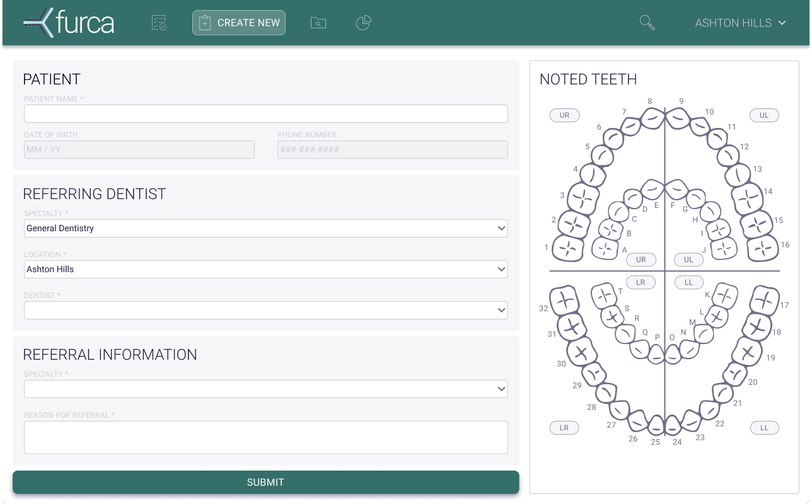Select tooth number 28 on the chart
Screen dimensions: 812x504
click(x=606, y=393)
